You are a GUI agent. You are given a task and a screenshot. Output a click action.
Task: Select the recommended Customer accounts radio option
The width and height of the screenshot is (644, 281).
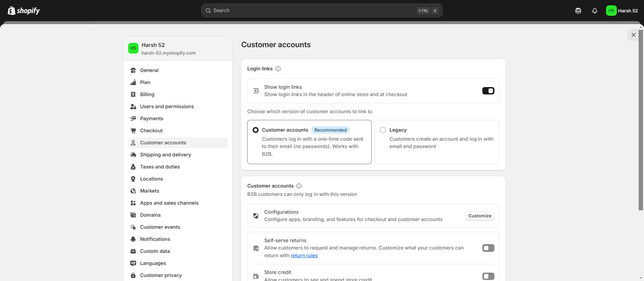click(256, 130)
